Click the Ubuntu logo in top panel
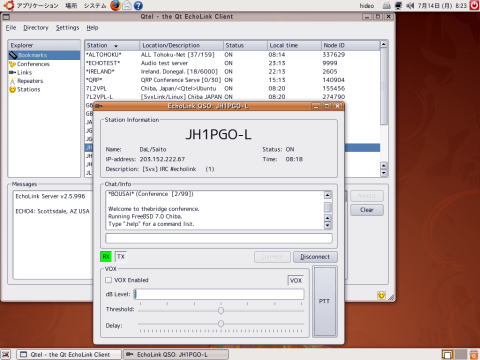 coord(9,5)
